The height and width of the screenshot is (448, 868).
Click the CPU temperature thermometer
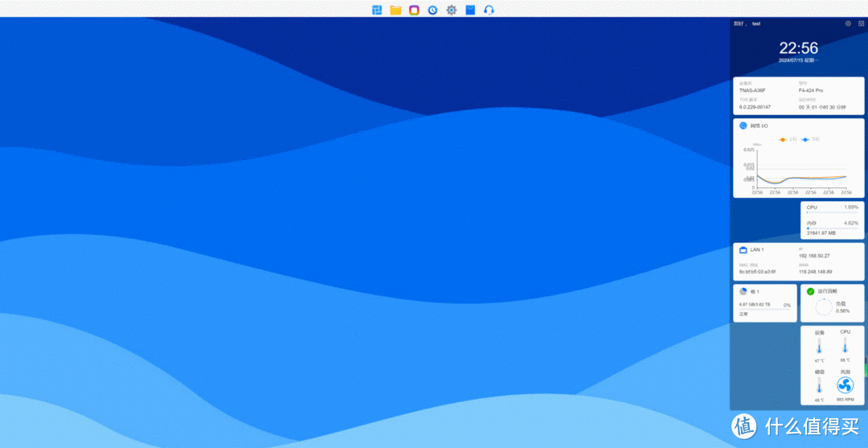(x=845, y=346)
